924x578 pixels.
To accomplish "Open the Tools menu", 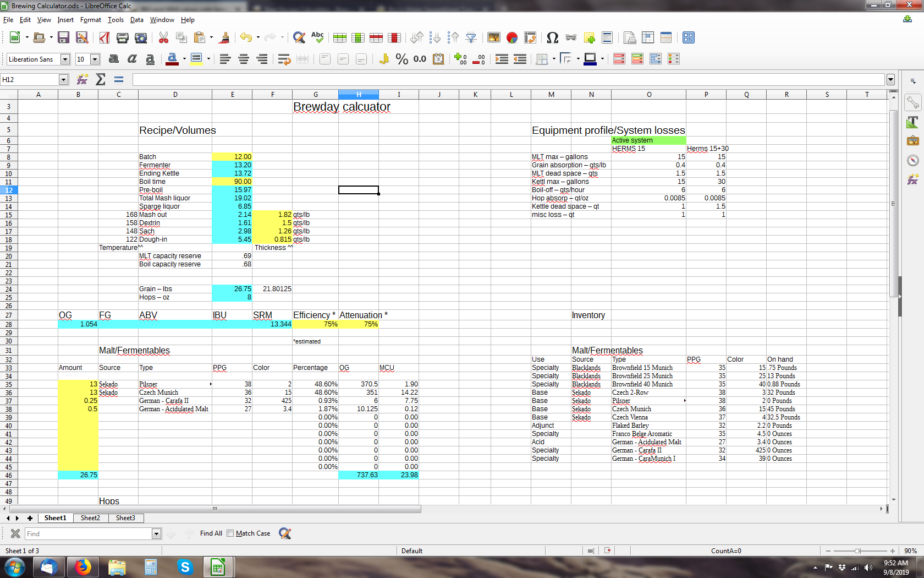I will click(x=116, y=20).
